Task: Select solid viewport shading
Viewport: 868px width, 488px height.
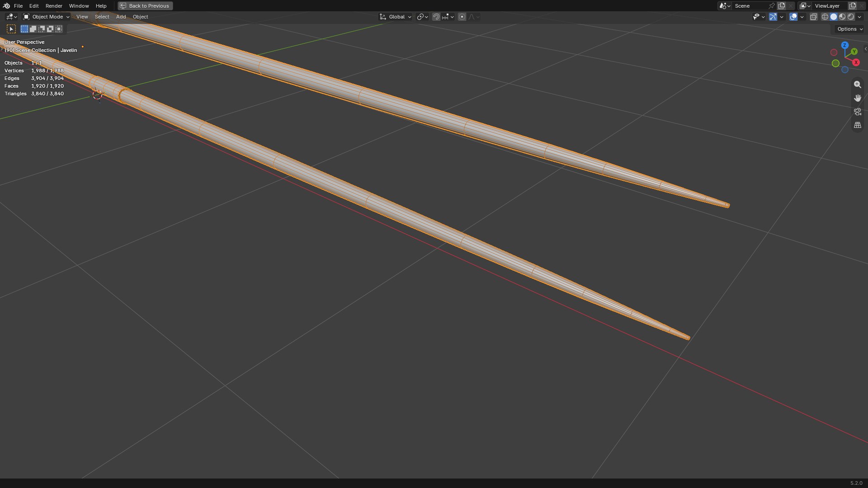Action: tap(834, 17)
